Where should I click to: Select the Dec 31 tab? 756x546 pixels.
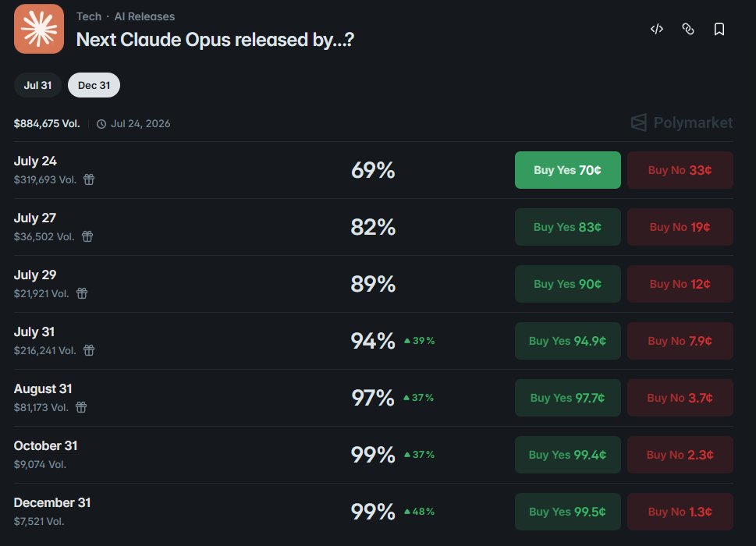(x=94, y=85)
